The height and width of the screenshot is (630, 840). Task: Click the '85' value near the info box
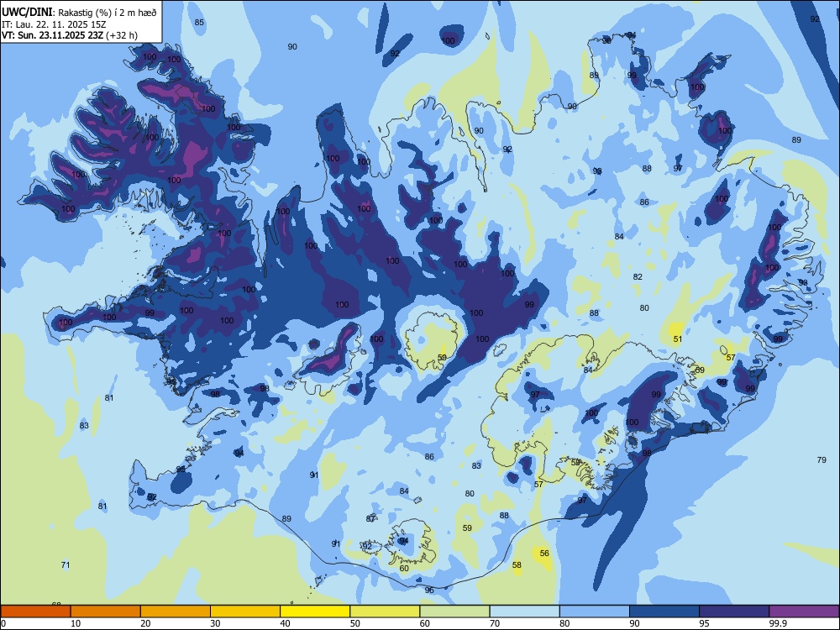(x=199, y=23)
